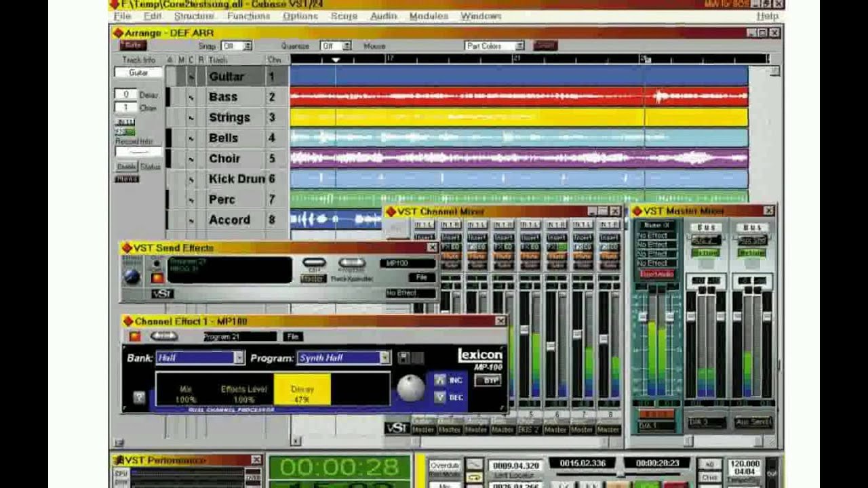
Task: Open the Functions menu
Action: point(248,16)
